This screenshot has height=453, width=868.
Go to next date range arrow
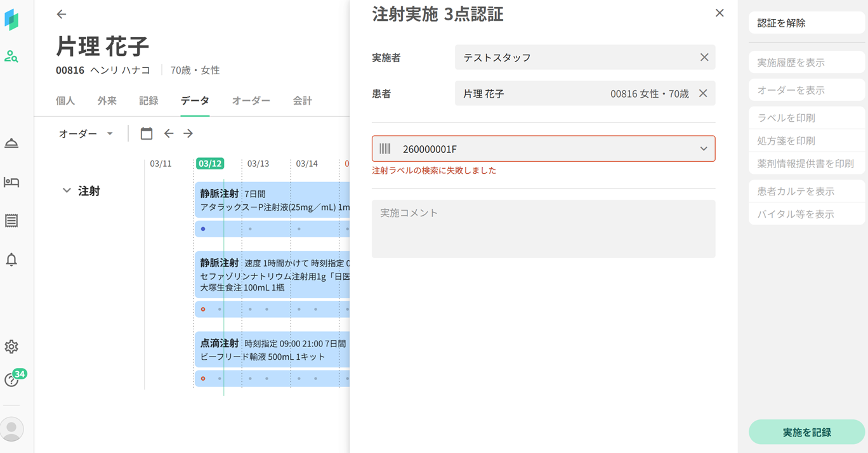click(188, 133)
